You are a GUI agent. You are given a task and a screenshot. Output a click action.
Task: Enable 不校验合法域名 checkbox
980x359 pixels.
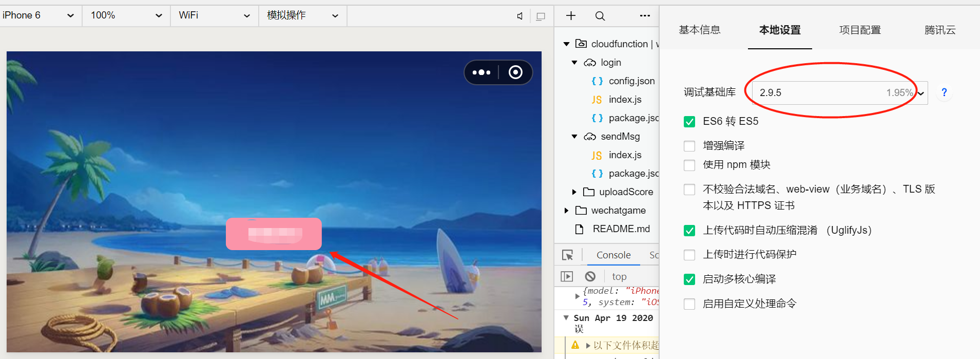point(689,190)
